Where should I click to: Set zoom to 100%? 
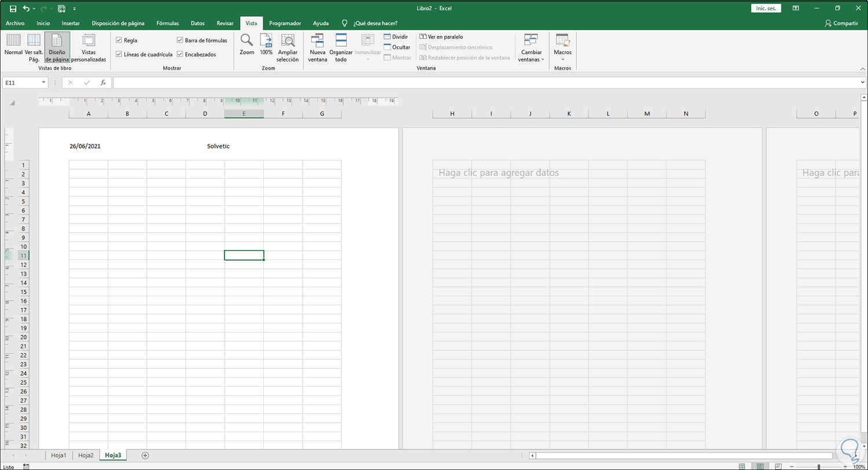(x=266, y=45)
